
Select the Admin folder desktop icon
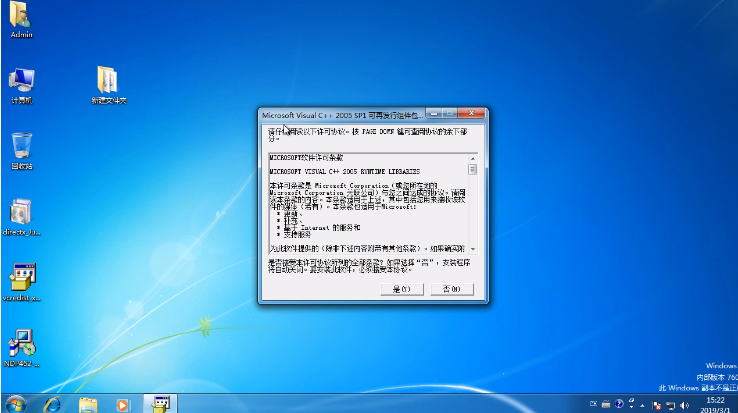pos(21,18)
